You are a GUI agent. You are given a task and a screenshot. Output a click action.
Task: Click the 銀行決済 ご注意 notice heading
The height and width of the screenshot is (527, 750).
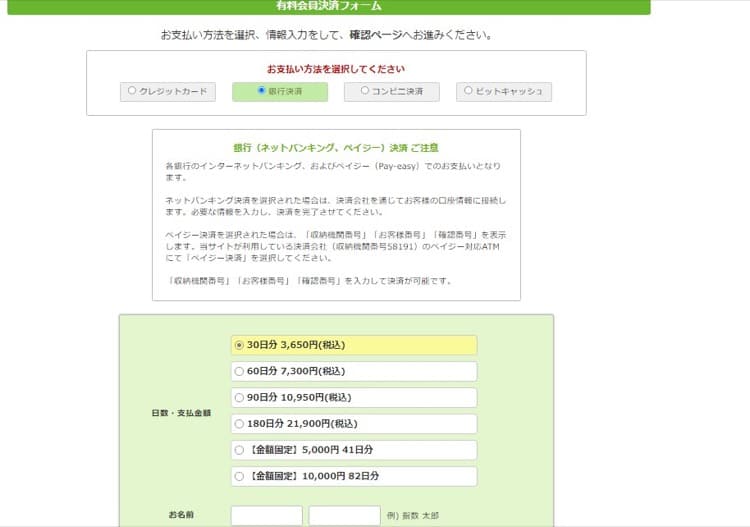click(335, 147)
